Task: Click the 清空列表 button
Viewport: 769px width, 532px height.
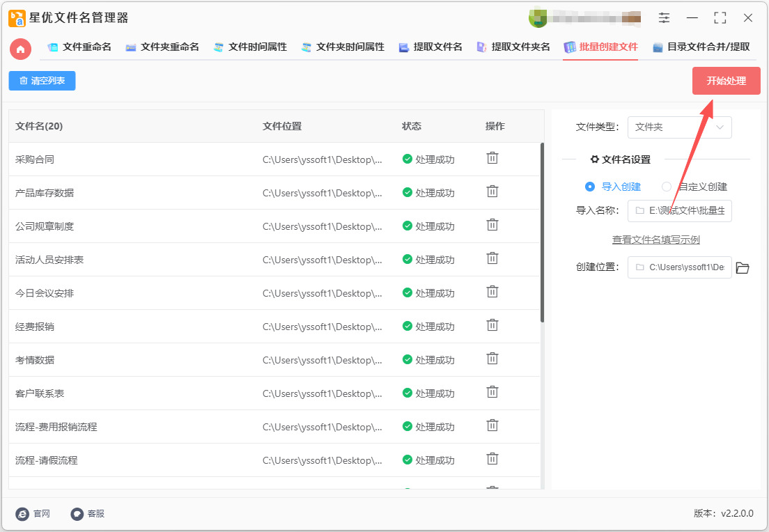Action: pos(42,81)
